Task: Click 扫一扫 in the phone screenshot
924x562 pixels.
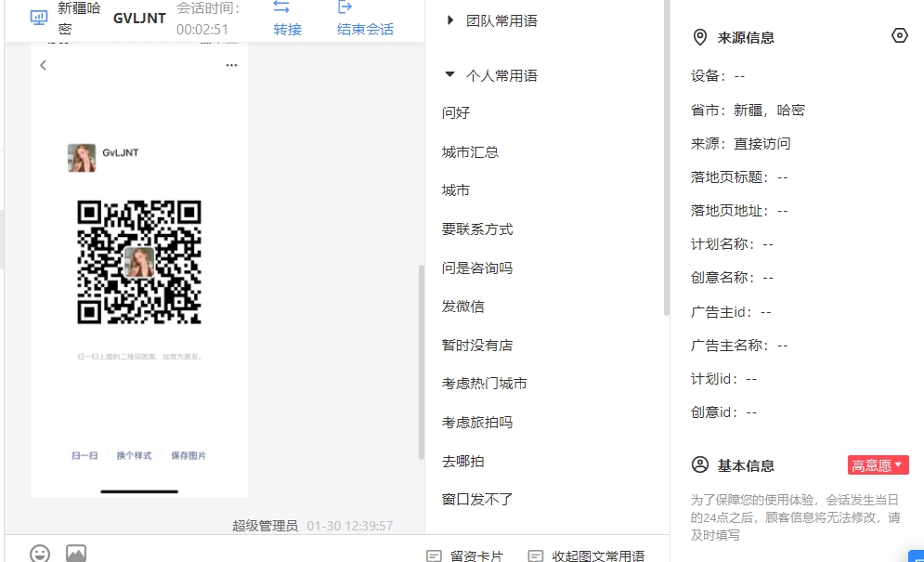Action: [85, 456]
